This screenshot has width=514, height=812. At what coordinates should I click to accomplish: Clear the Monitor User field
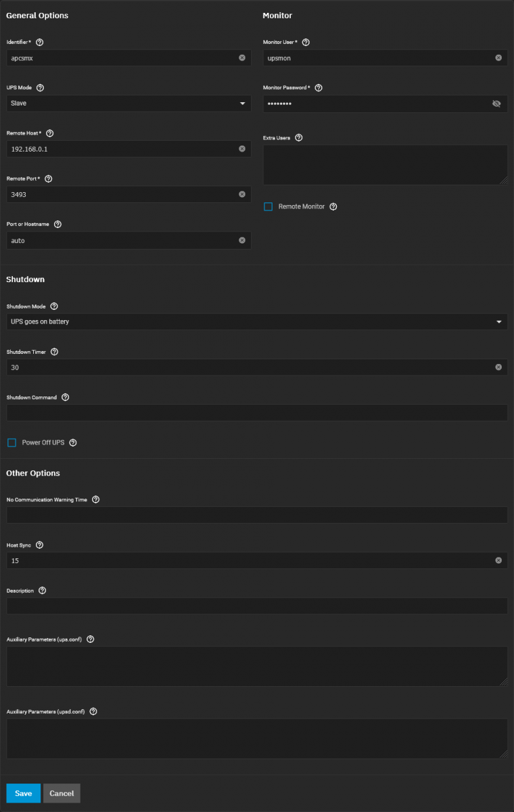498,58
